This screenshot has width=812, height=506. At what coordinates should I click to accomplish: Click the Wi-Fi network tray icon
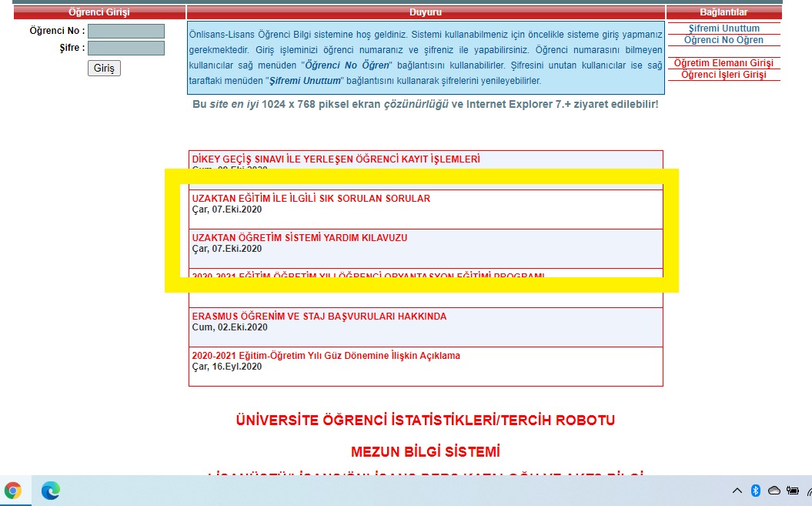808,491
